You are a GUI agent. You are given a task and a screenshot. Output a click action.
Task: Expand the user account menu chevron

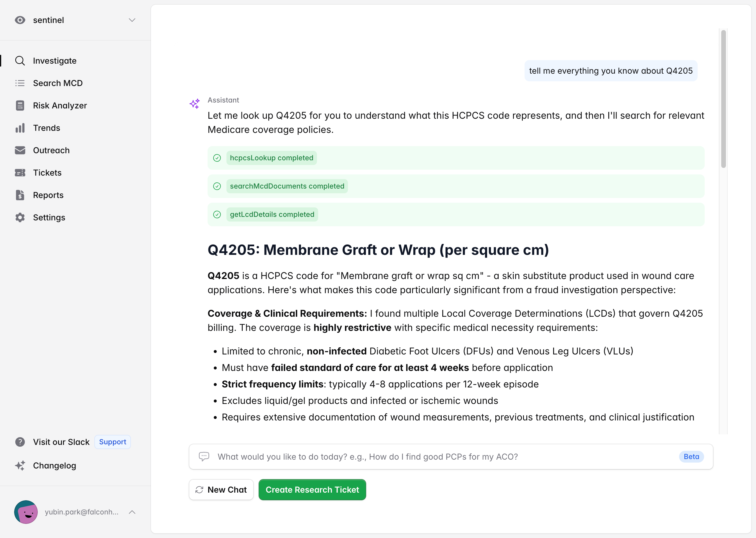[132, 512]
